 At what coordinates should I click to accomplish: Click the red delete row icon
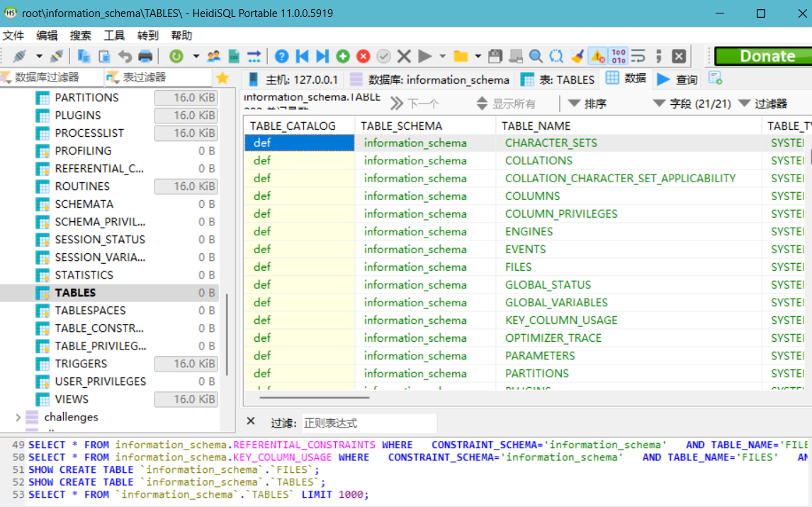click(x=363, y=56)
